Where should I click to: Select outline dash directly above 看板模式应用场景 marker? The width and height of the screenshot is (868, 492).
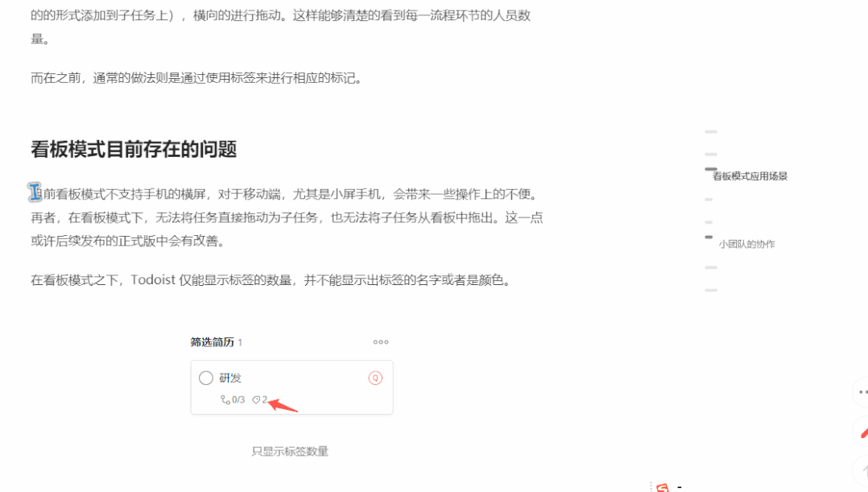point(711,155)
